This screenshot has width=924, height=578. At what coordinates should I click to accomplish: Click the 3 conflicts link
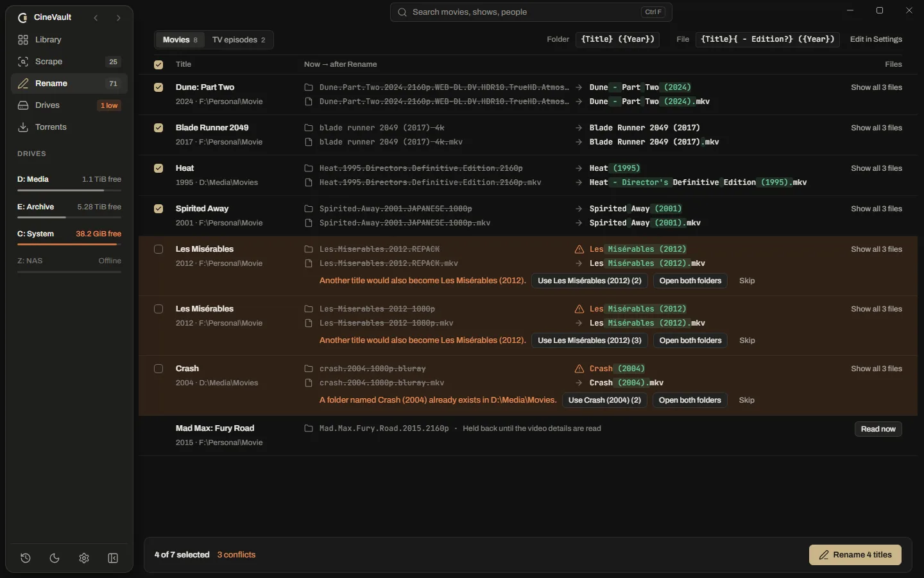tap(236, 555)
